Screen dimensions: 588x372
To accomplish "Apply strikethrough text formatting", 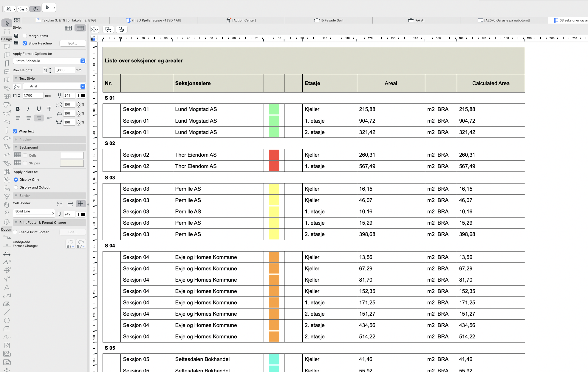I will tap(49, 109).
